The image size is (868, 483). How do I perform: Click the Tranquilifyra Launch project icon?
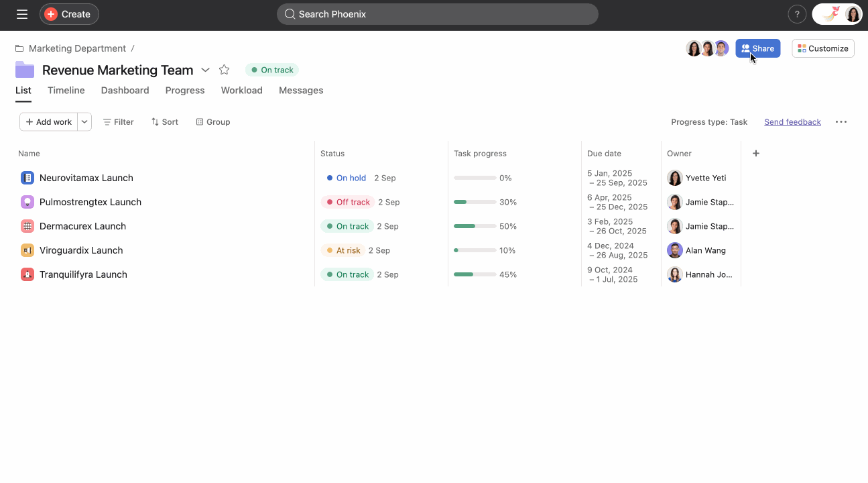pos(27,274)
